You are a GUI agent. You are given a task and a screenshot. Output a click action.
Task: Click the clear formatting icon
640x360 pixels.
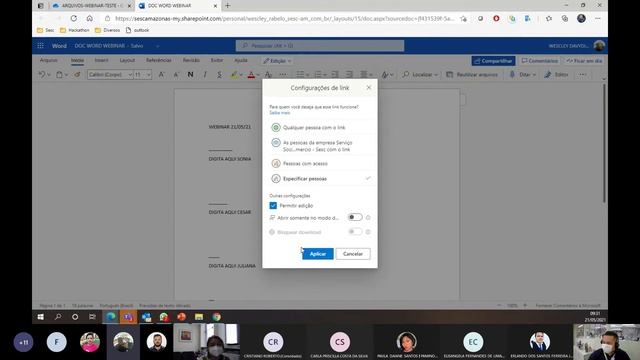pos(268,75)
